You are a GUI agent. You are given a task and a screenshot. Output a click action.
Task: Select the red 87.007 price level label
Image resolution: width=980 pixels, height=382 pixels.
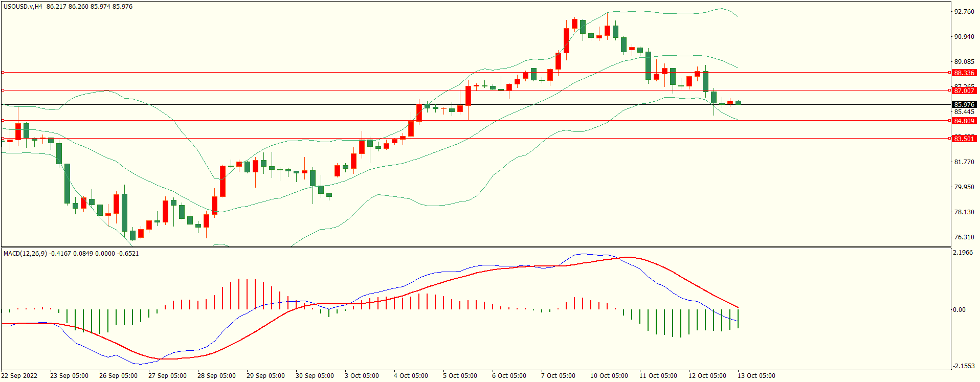[964, 91]
